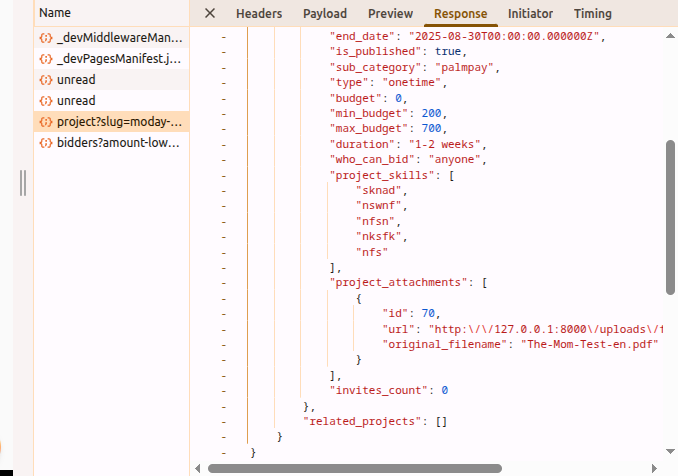
Task: Click the icon of the second unread request
Action: click(45, 101)
